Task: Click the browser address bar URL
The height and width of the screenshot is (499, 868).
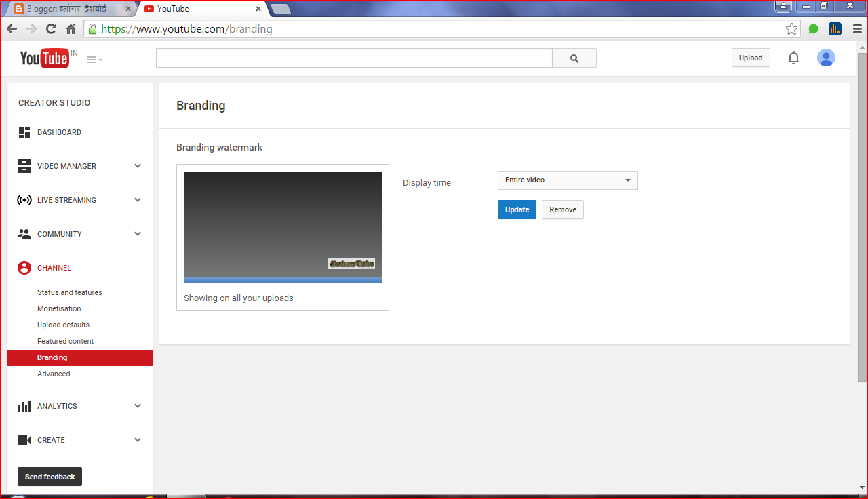Action: click(x=186, y=29)
